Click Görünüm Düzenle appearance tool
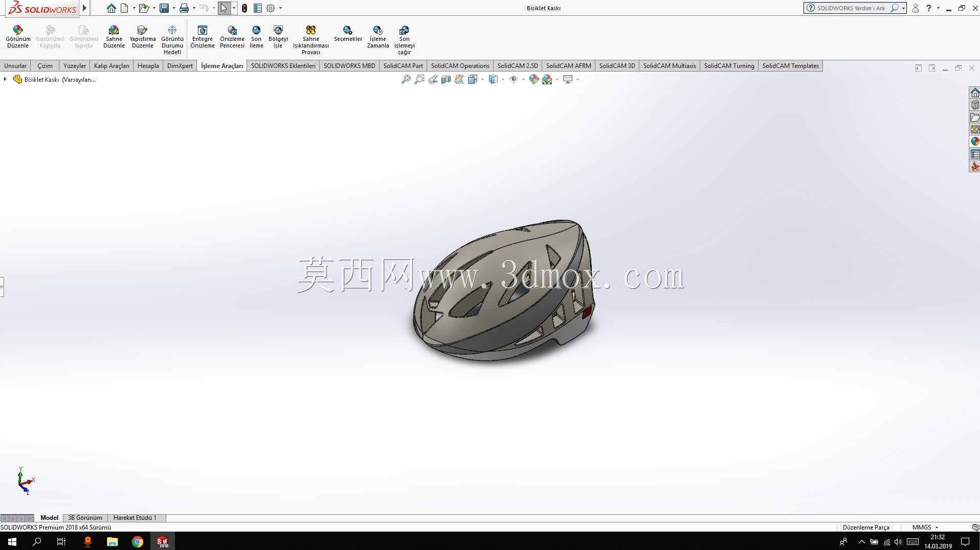Viewport: 980px width, 550px height. (x=18, y=37)
